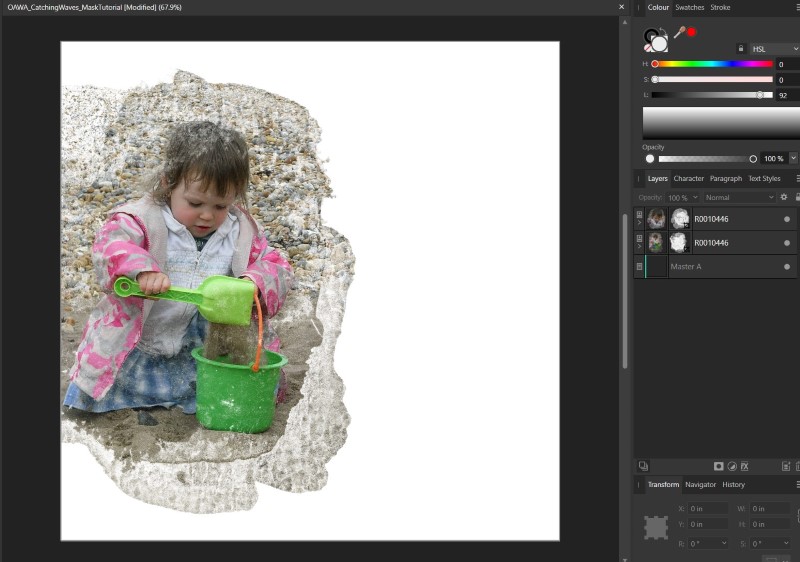Screen dimensions: 800x562
Task: Open the Transform panel options menu icon
Action: point(797,484)
